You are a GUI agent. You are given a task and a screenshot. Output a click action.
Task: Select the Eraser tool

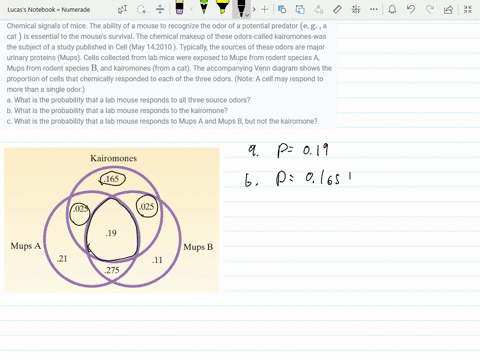point(179,8)
